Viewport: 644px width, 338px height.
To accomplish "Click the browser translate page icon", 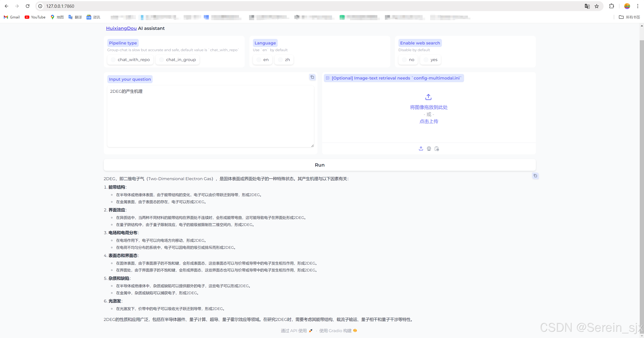I will [587, 6].
